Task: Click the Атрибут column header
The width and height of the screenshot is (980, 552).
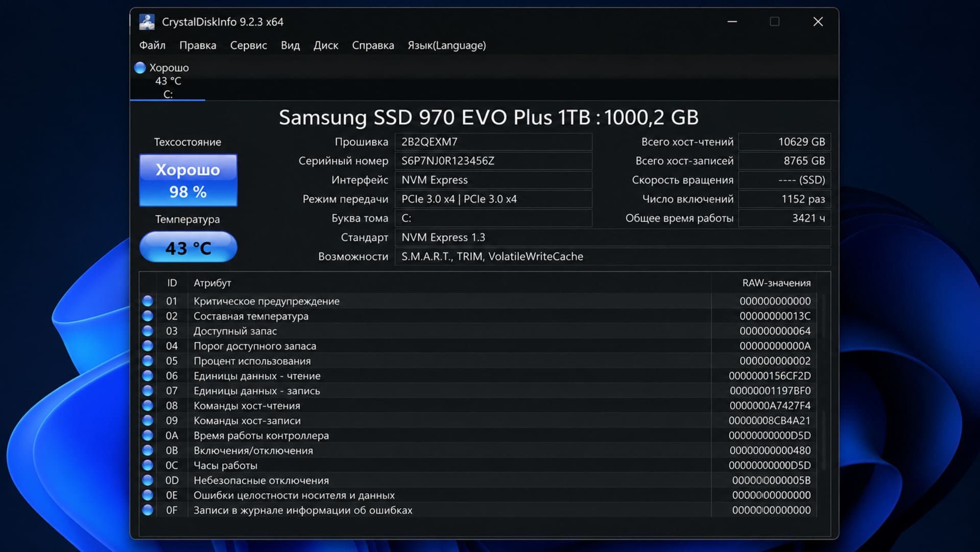Action: pyautogui.click(x=212, y=283)
